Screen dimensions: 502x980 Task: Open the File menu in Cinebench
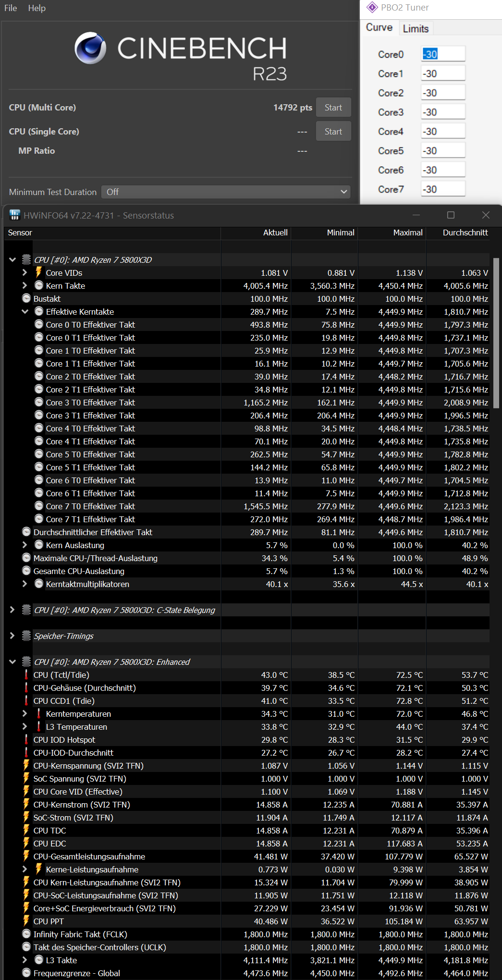pos(11,8)
